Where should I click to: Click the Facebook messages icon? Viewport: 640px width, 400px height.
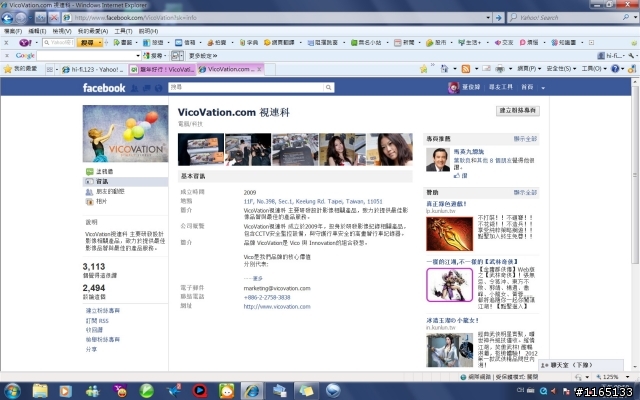(x=146, y=88)
